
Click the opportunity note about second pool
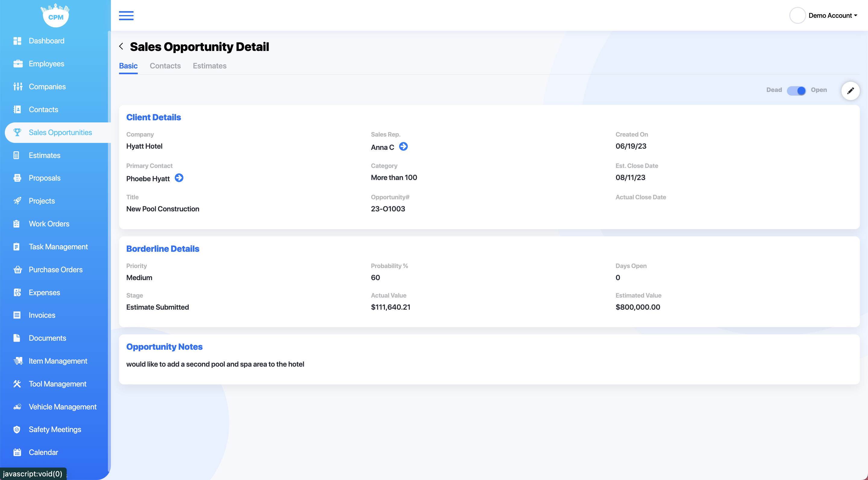tap(215, 365)
